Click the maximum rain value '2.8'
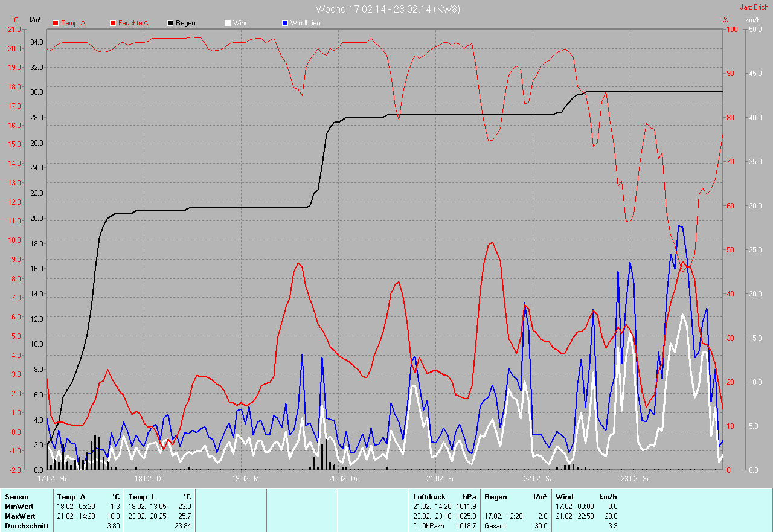 [543, 516]
